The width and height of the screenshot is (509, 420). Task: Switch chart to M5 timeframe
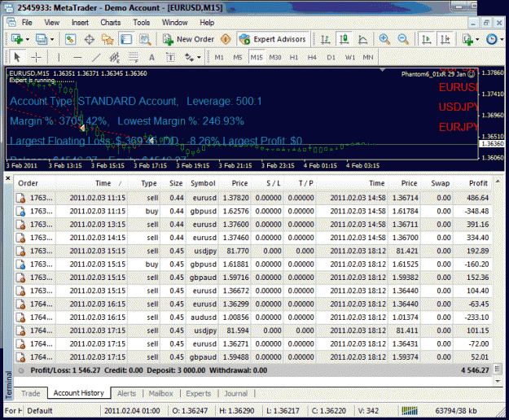(238, 58)
